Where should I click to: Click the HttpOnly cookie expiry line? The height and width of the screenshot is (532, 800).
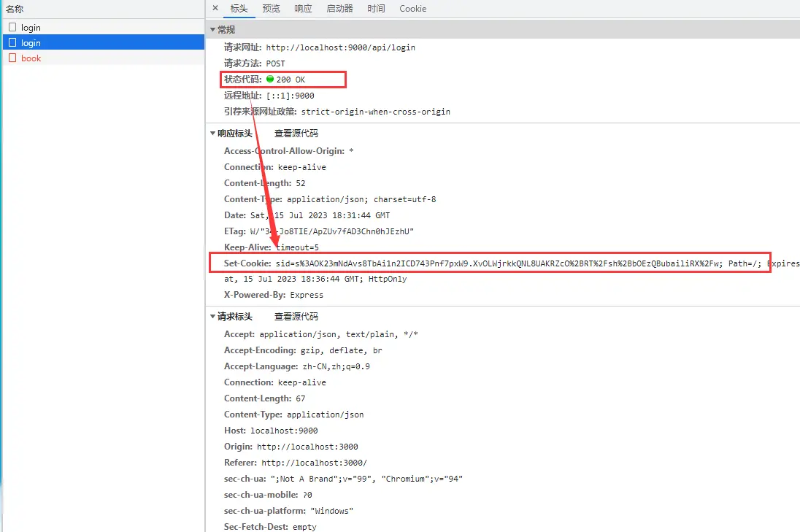[315, 279]
